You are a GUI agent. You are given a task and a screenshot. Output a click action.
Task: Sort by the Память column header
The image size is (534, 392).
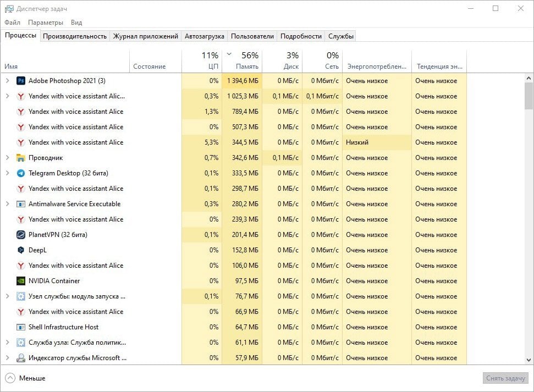[x=242, y=60]
